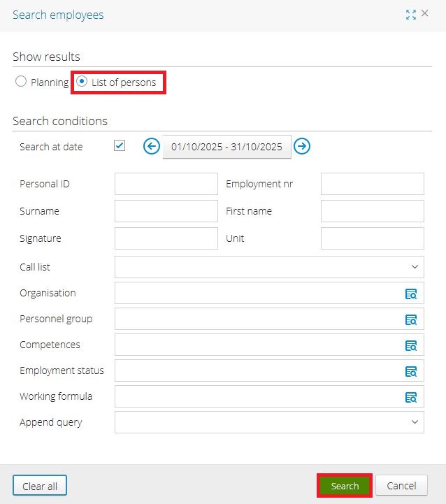Click the Organisation lookup icon

[411, 294]
